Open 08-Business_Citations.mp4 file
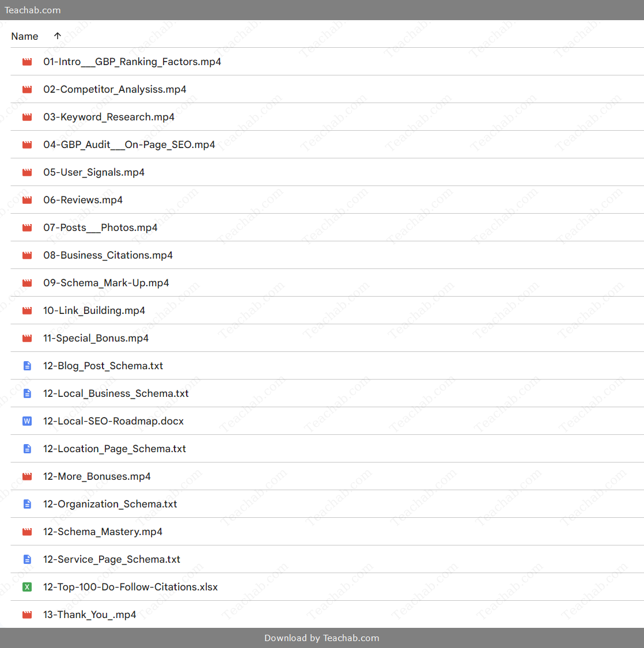 coord(108,255)
